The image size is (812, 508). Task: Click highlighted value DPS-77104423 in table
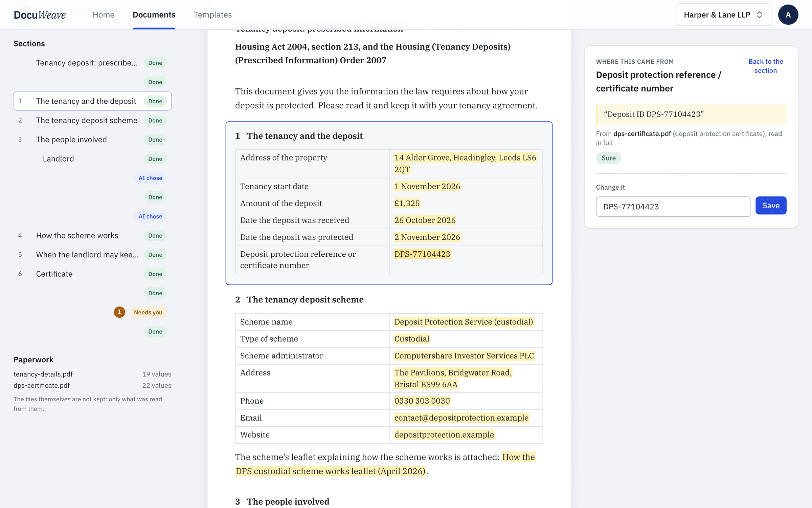pos(422,254)
